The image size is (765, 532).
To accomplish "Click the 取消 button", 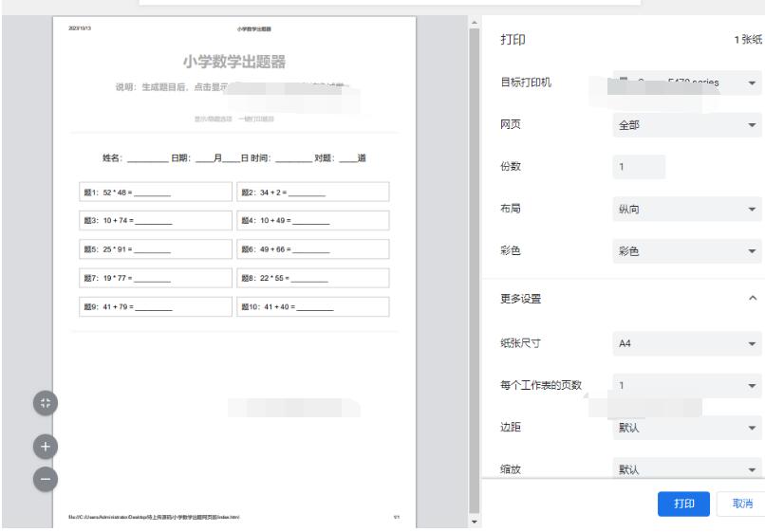I will 741,504.
